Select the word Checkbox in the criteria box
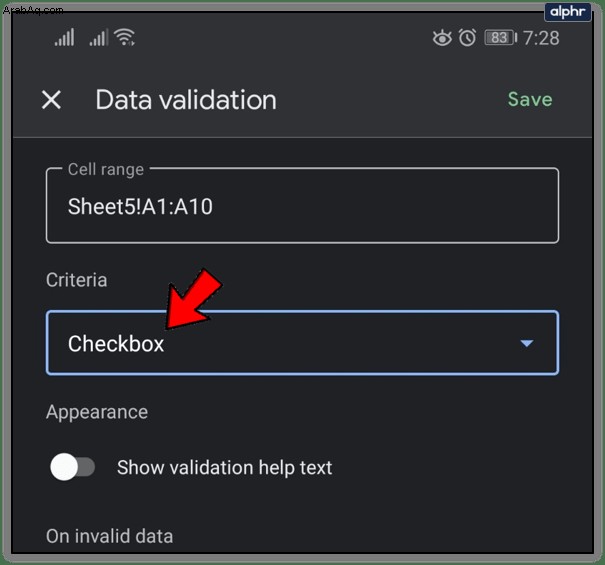The height and width of the screenshot is (565, 605). 116,343
